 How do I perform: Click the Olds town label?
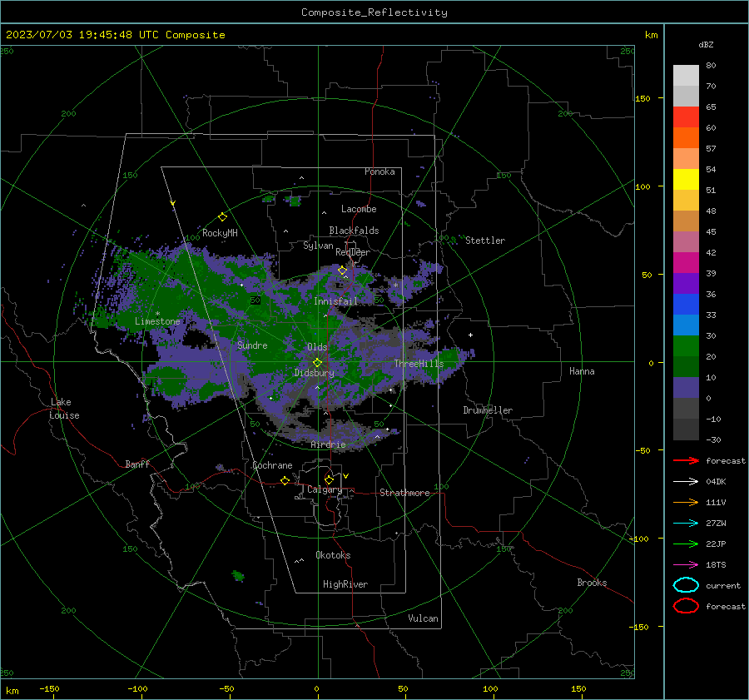tap(317, 347)
